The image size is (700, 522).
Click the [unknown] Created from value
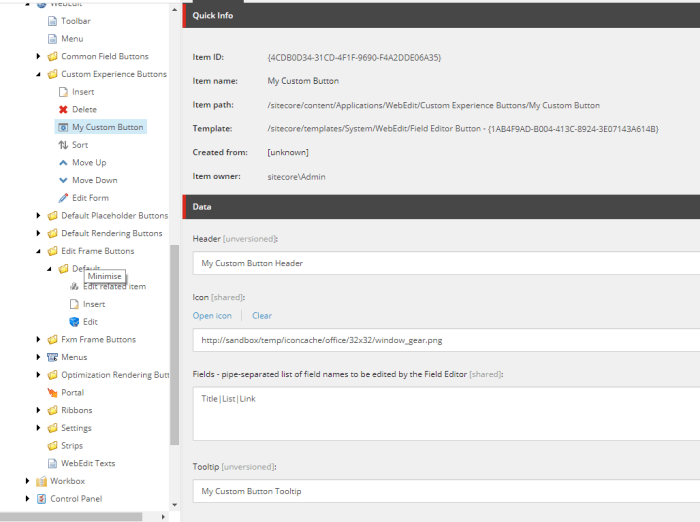pyautogui.click(x=288, y=153)
